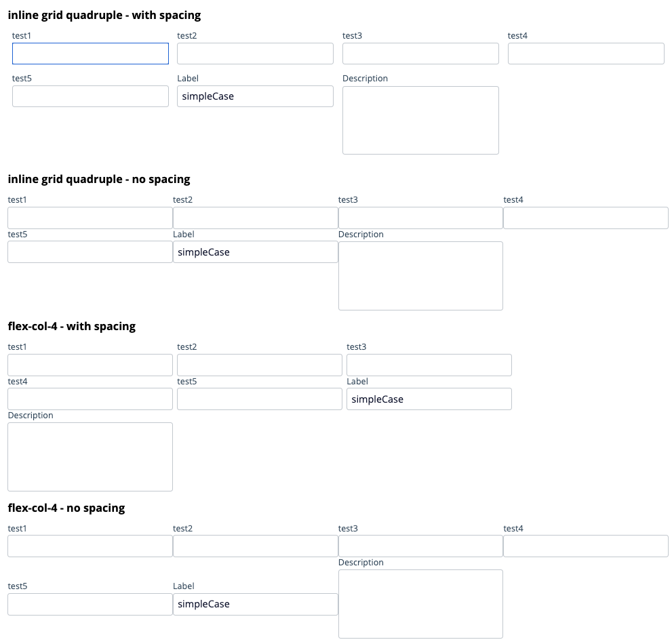The width and height of the screenshot is (672, 644).
Task: Click test1 input in flex-col-4 with spacing
Action: pyautogui.click(x=90, y=365)
